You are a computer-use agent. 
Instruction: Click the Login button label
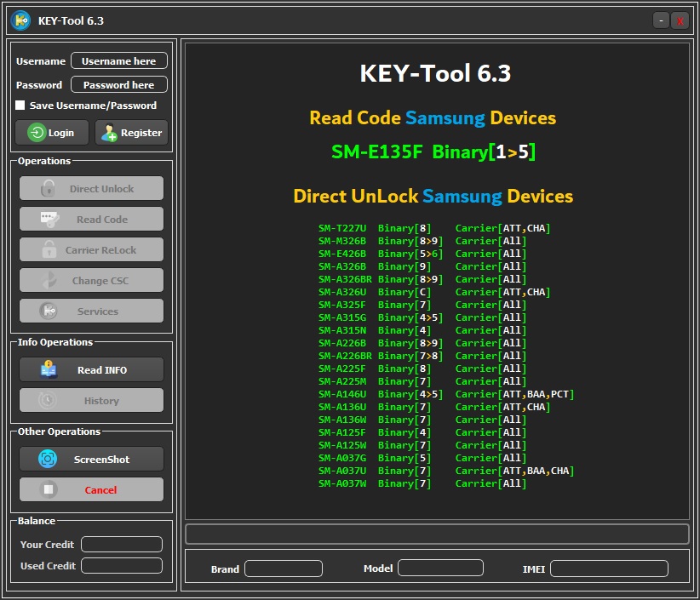click(61, 133)
